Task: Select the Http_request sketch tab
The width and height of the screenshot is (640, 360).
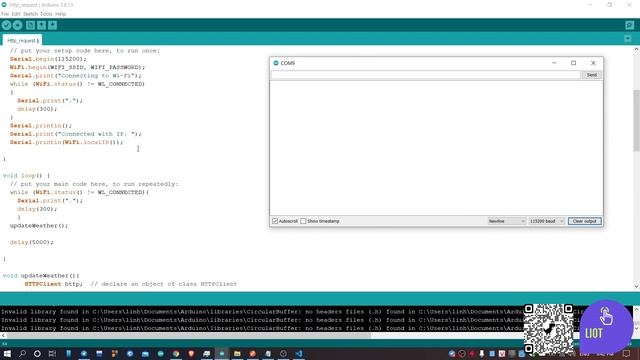Action: 22,40
